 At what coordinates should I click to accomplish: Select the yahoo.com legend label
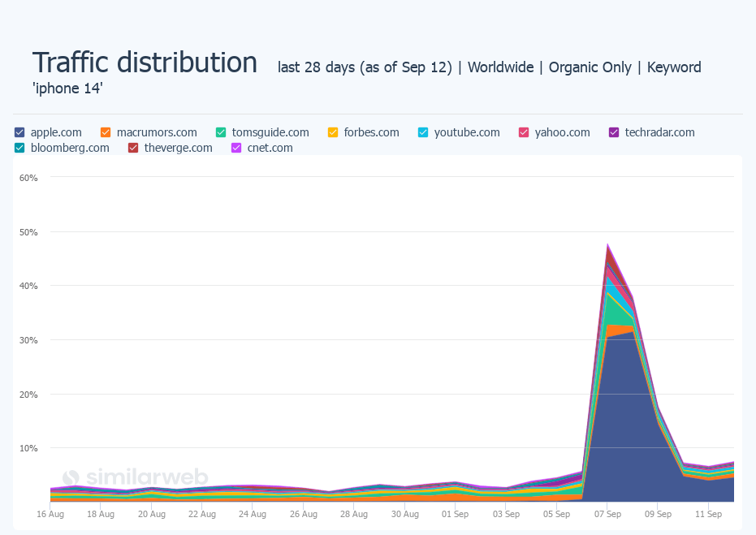click(x=562, y=132)
